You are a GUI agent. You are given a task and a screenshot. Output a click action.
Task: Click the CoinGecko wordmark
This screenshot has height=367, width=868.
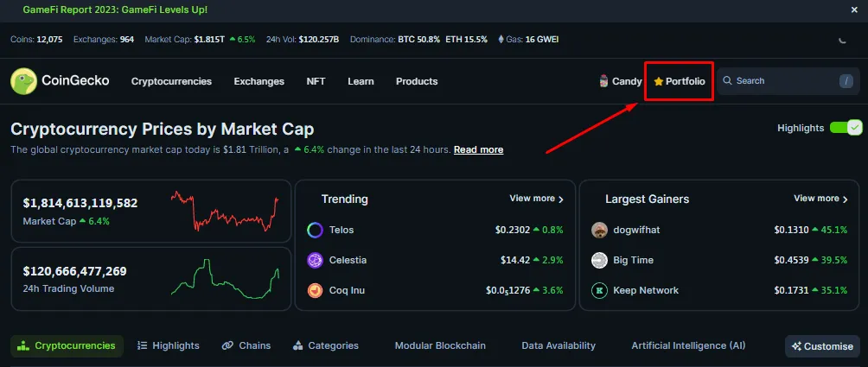75,80
